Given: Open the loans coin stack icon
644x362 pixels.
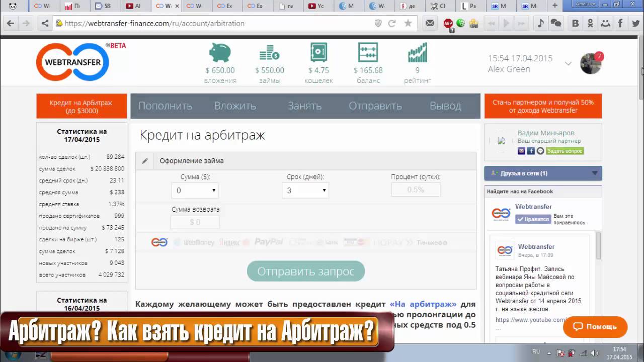Looking at the screenshot, I should click(x=269, y=53).
